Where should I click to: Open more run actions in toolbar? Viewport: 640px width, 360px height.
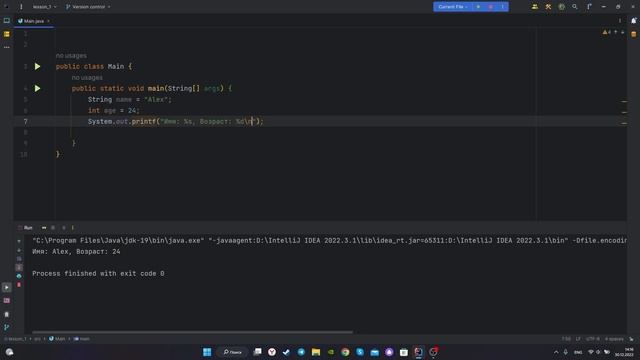coord(502,7)
